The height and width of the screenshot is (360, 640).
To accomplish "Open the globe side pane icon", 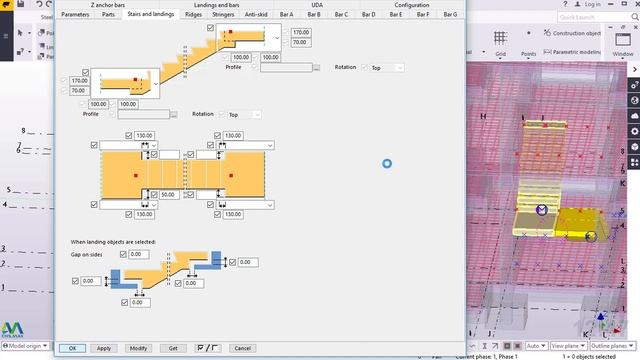I will pos(634,100).
